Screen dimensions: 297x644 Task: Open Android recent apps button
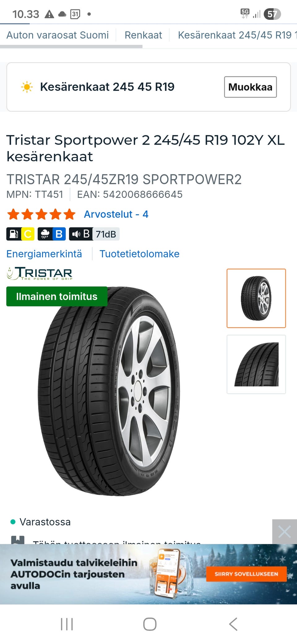pos(67,624)
